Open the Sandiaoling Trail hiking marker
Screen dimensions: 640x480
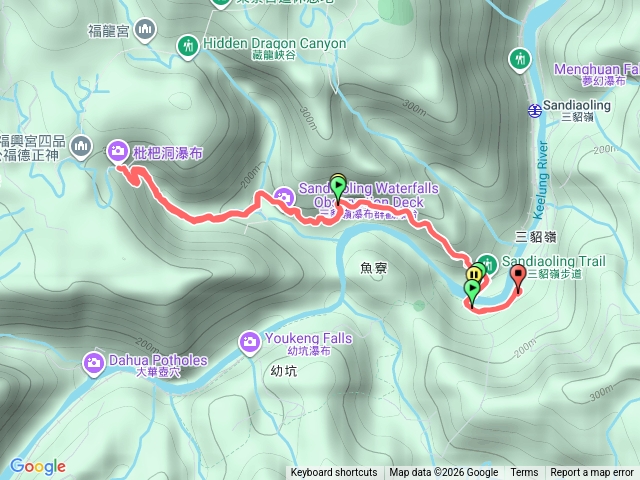click(488, 264)
